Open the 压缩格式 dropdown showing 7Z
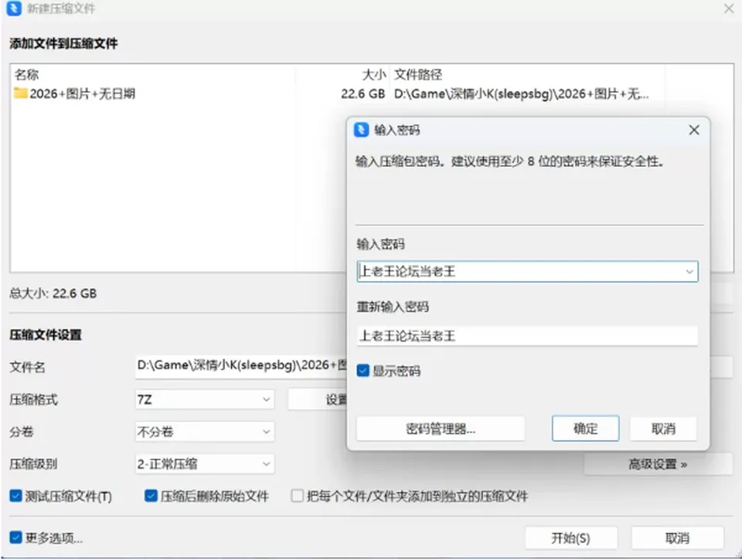 pos(204,399)
